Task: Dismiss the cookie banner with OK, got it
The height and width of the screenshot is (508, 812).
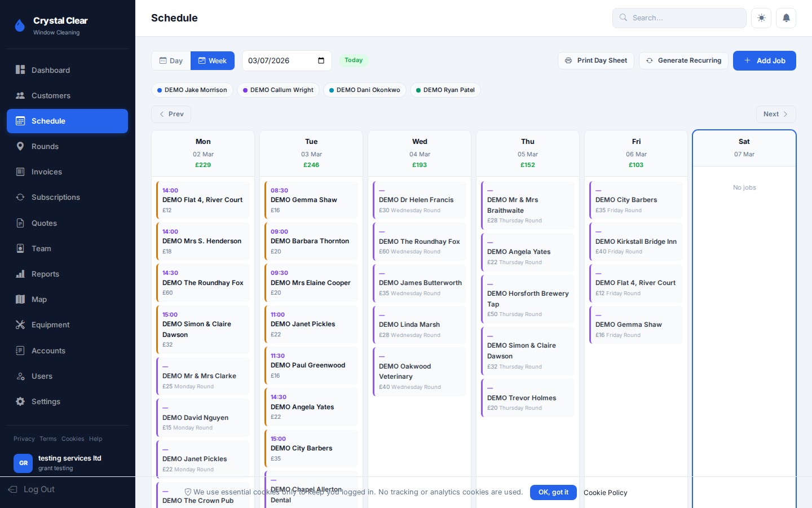Action: [x=553, y=492]
